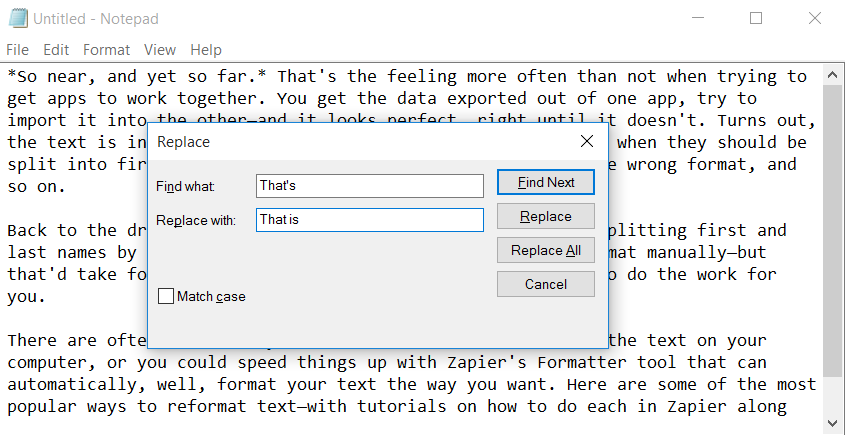Click the scrollbar up arrow
Viewport: 845px width, 435px height.
(x=832, y=77)
